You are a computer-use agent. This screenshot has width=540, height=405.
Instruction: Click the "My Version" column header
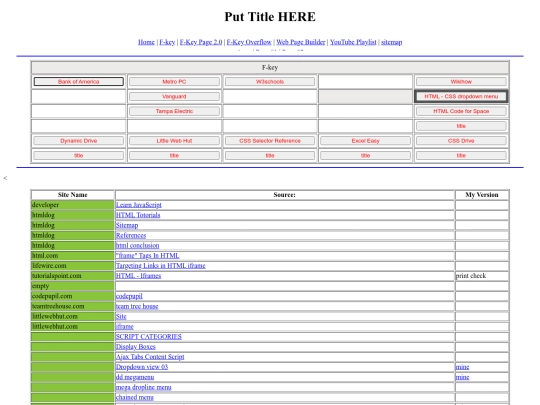point(482,195)
